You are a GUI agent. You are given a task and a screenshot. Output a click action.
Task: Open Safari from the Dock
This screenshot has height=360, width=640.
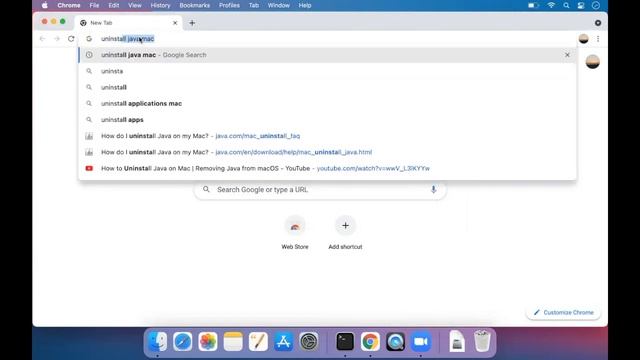tap(182, 341)
